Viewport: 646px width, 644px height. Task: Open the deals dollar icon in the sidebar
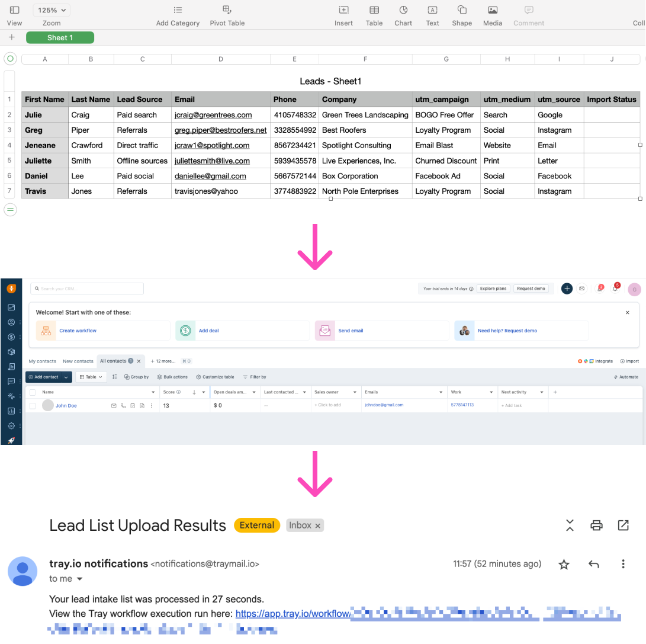coord(11,337)
